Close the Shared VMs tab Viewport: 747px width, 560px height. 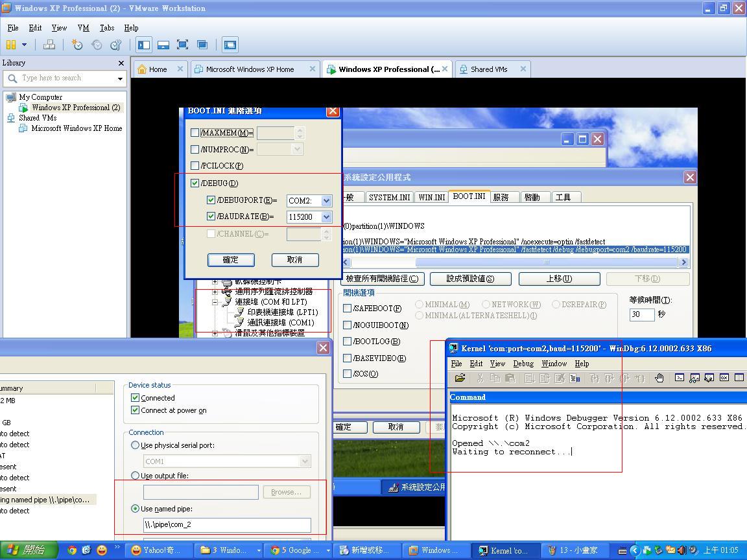pyautogui.click(x=523, y=69)
